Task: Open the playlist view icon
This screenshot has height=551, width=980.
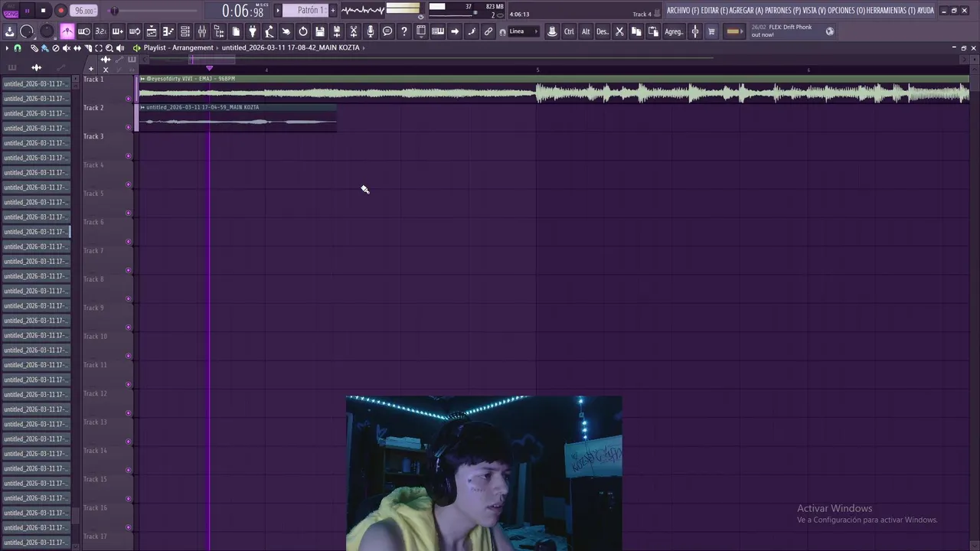Action: tap(152, 31)
